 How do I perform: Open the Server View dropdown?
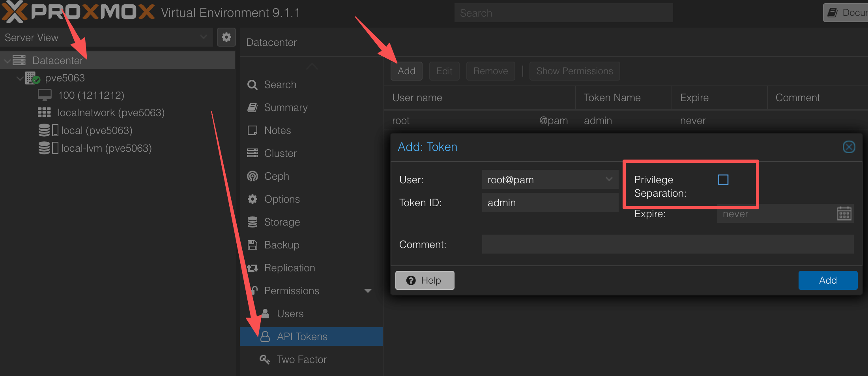(204, 37)
